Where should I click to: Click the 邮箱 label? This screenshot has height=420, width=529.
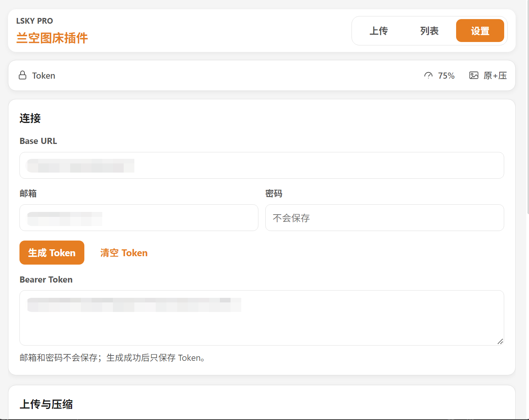coord(28,194)
